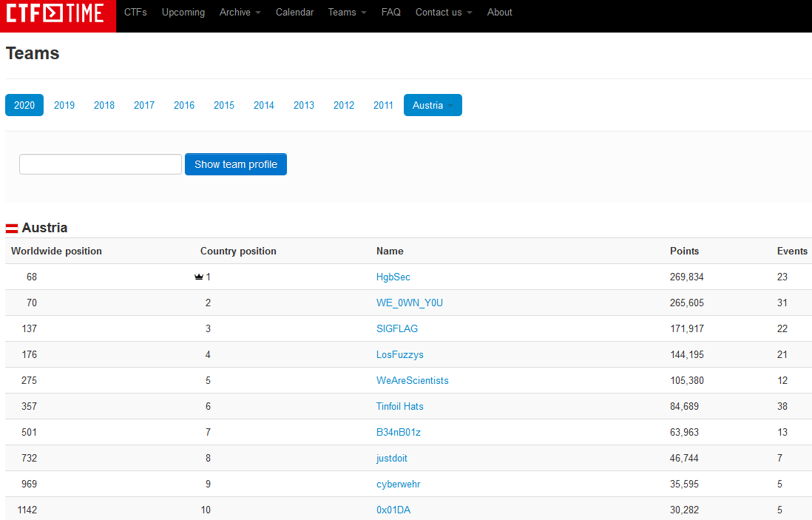Open the B34nB01z team profile

tap(398, 432)
